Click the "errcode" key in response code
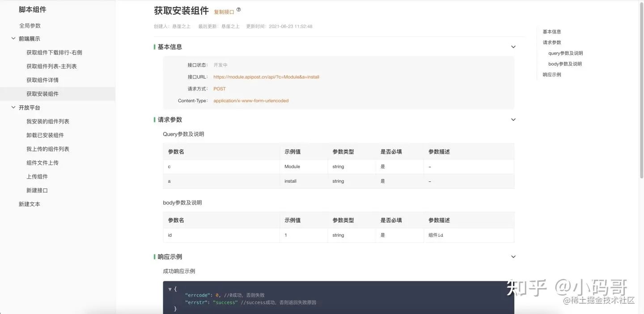Viewport: 644px width, 314px height. coord(199,295)
